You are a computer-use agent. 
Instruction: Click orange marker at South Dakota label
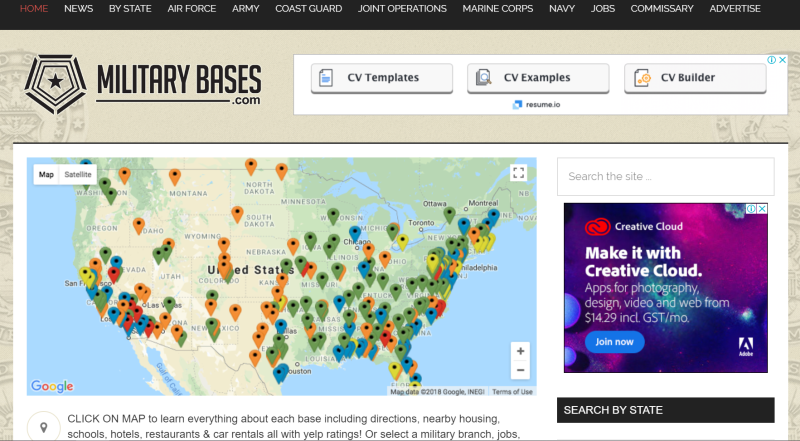point(237,214)
